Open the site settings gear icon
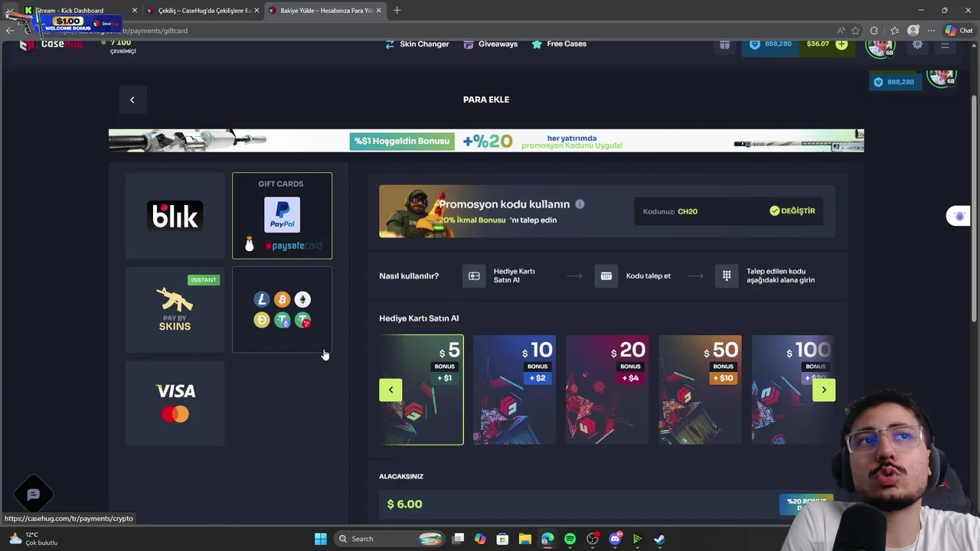The image size is (980, 551). click(x=917, y=44)
